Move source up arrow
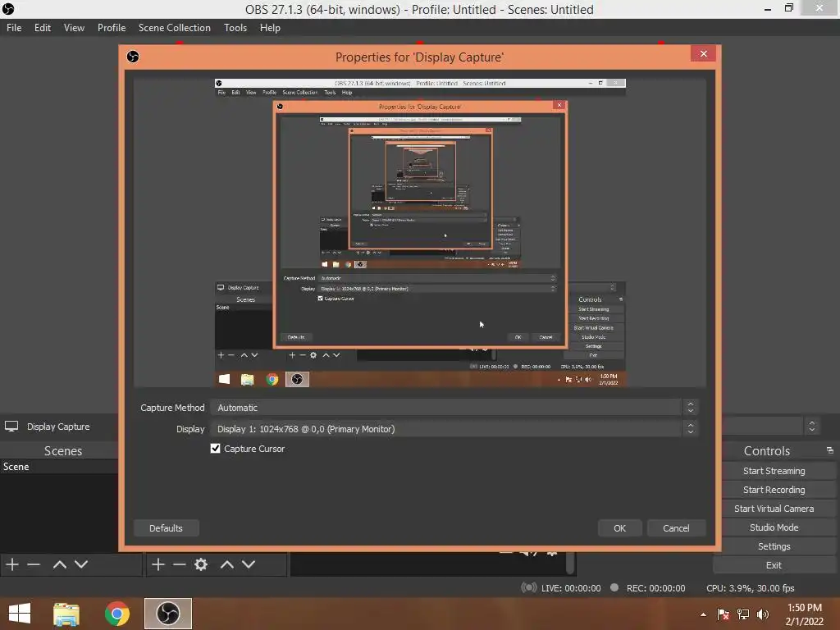This screenshot has height=630, width=840. (227, 564)
